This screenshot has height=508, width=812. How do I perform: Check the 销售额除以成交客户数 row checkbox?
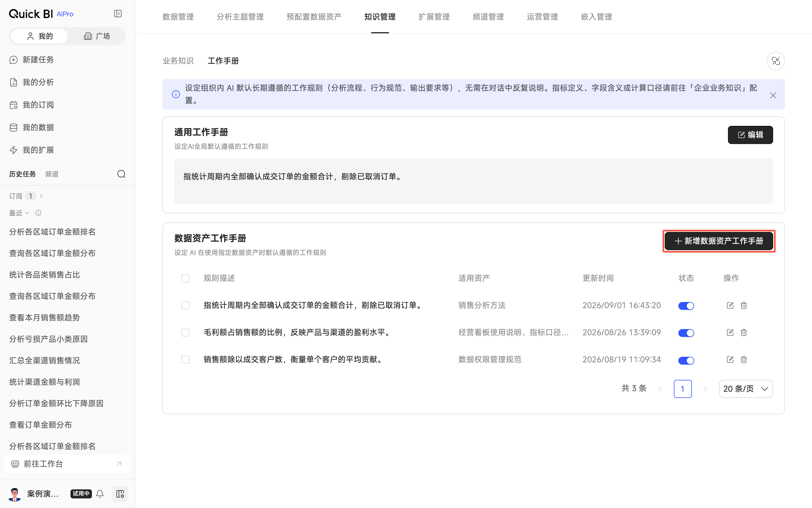[185, 360]
